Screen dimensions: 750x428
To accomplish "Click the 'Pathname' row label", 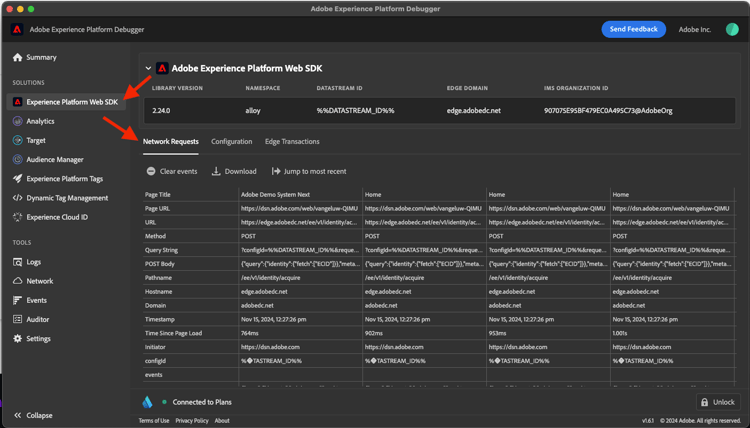I will [158, 278].
